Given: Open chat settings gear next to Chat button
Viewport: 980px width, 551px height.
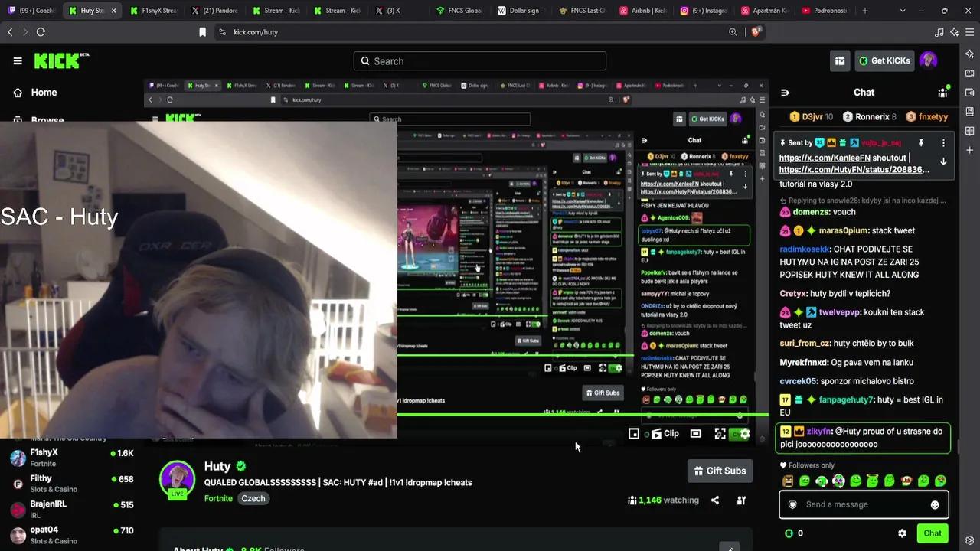Looking at the screenshot, I should 902,533.
